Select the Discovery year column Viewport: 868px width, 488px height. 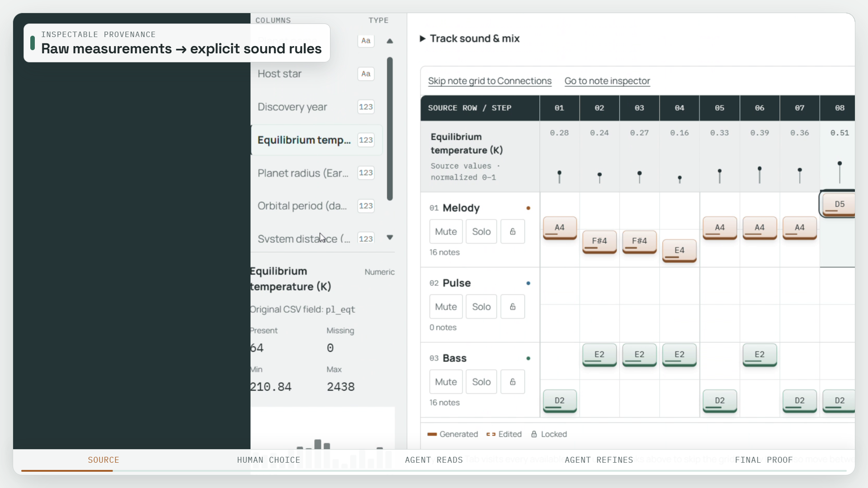(316, 107)
